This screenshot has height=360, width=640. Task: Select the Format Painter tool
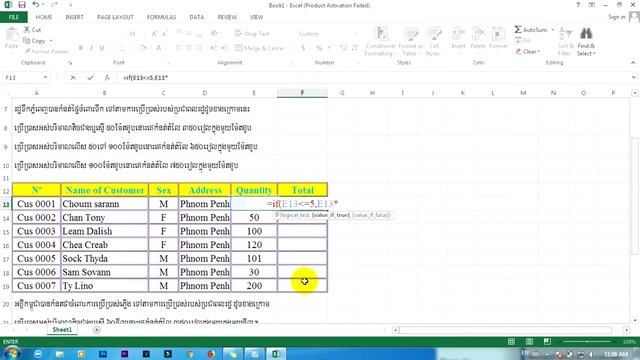(46, 51)
